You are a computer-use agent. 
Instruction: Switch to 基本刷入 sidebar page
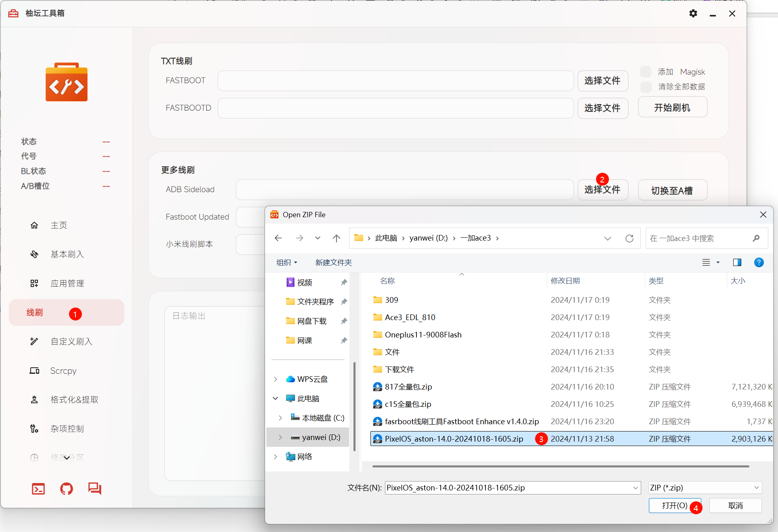click(x=67, y=254)
